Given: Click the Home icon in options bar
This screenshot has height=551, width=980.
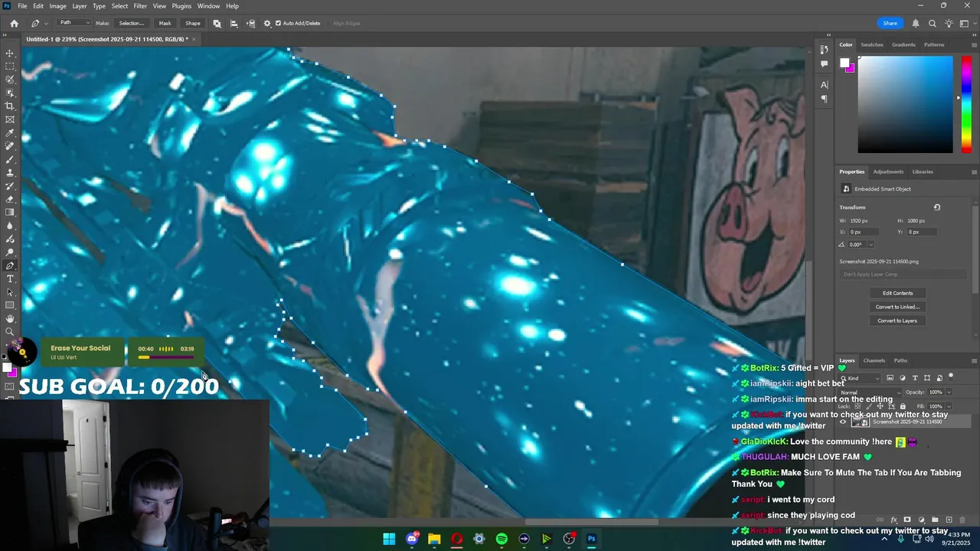Looking at the screenshot, I should pos(14,23).
